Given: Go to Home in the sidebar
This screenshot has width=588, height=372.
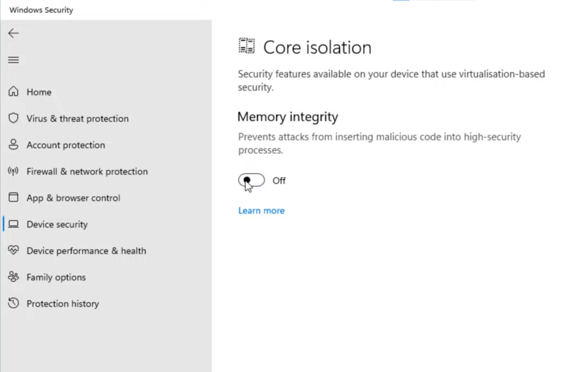Looking at the screenshot, I should (39, 92).
